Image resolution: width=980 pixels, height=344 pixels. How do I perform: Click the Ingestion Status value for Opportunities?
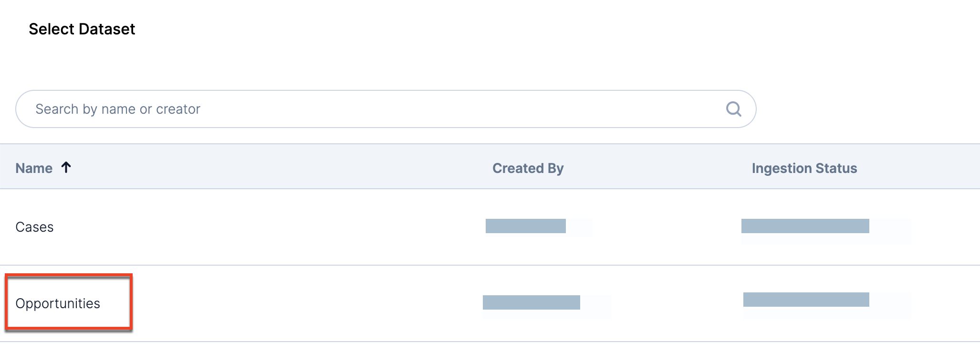pyautogui.click(x=806, y=300)
